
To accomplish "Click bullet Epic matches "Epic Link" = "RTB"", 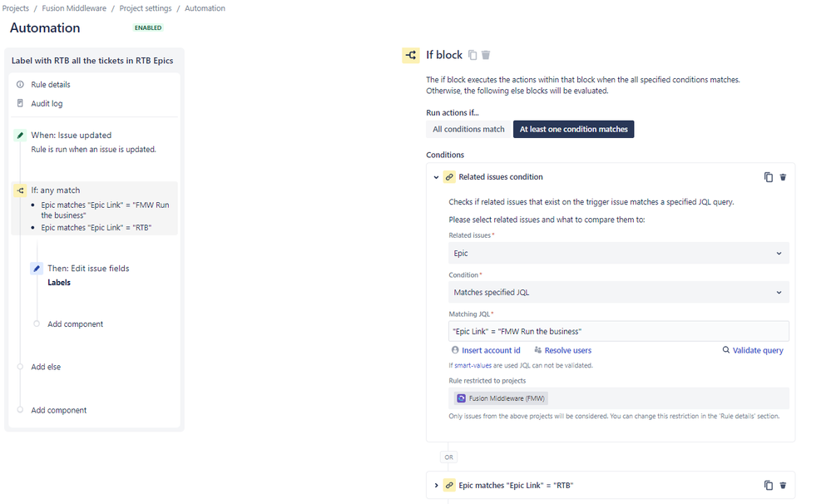I will pos(96,227).
